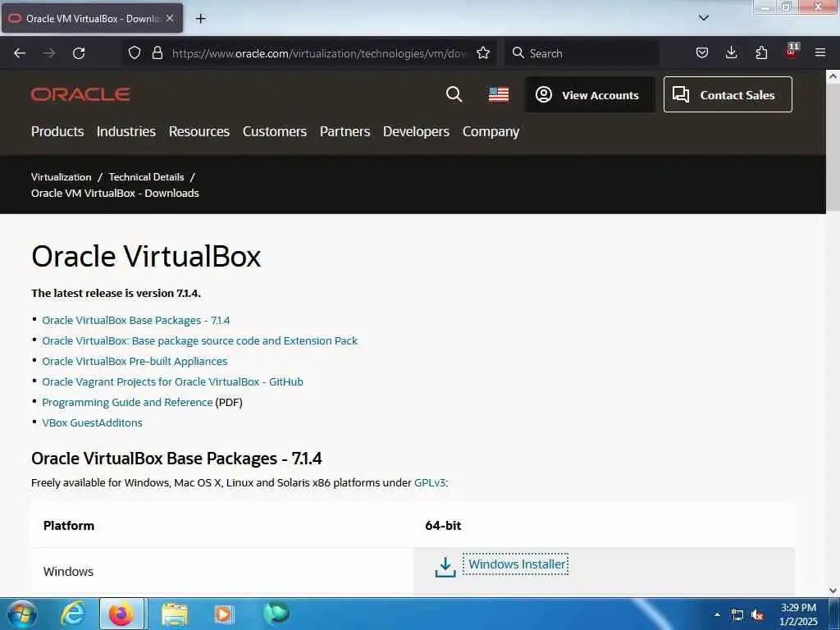Click the Contact Sales button
Screen dimensions: 840x630
pyautogui.click(x=728, y=94)
